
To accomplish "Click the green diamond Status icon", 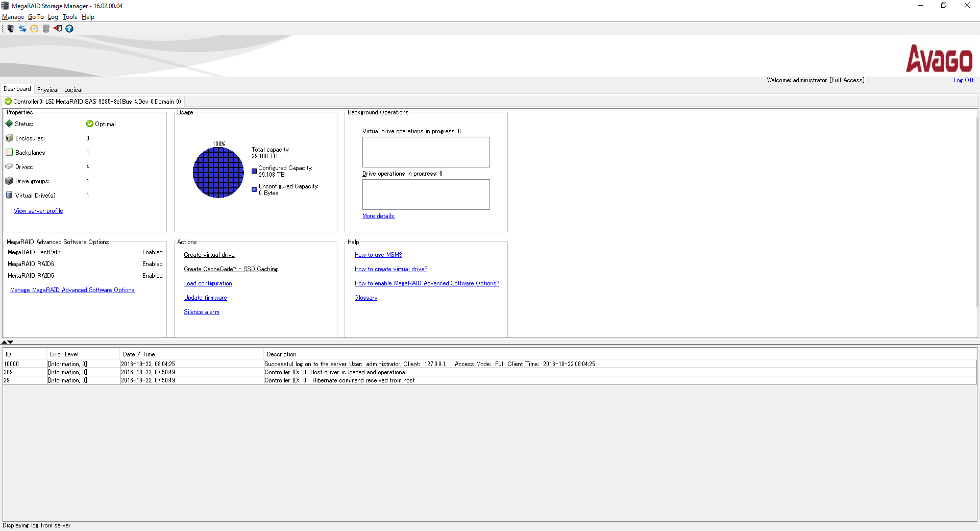I will [9, 124].
